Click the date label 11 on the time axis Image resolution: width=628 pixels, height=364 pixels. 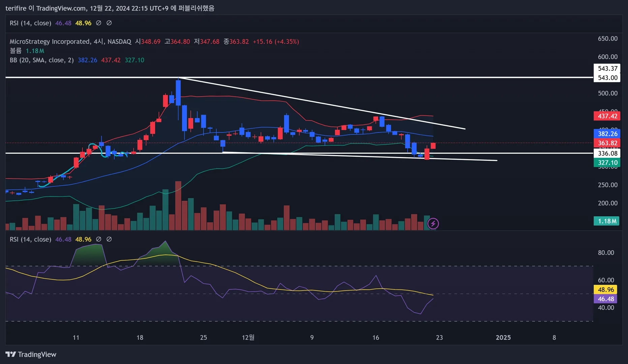(x=76, y=337)
